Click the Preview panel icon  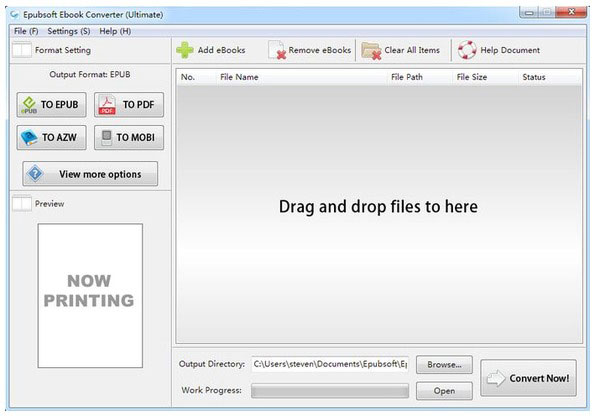tap(22, 204)
